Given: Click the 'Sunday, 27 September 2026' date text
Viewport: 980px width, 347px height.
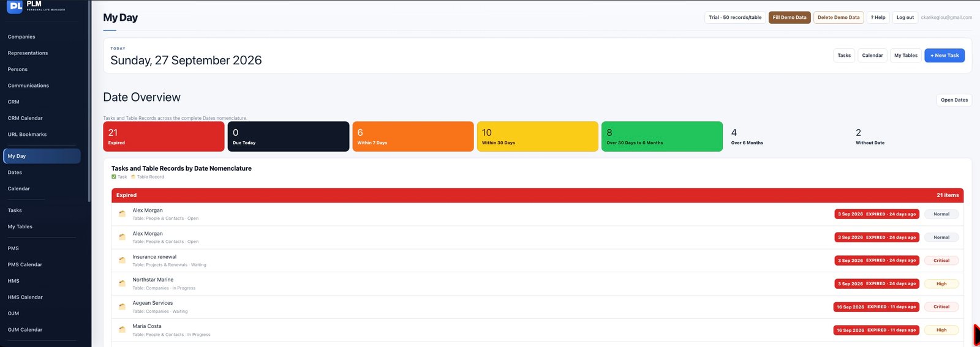Looking at the screenshot, I should coord(186,61).
